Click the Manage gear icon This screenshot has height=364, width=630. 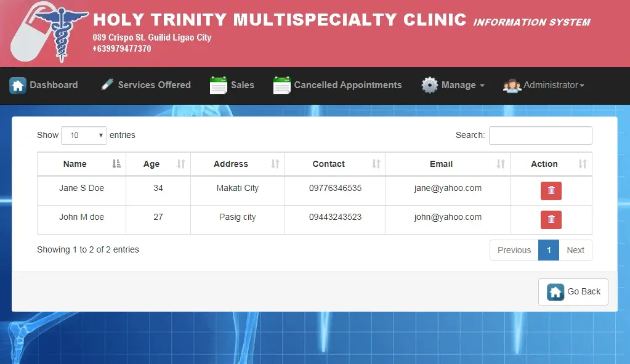[429, 86]
